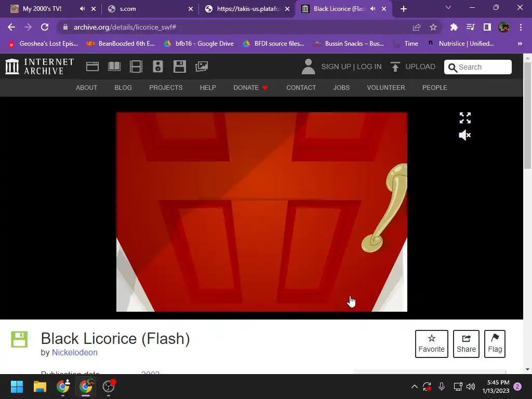The height and width of the screenshot is (399, 532).
Task: Click the red door in Flash player
Action: (x=262, y=212)
